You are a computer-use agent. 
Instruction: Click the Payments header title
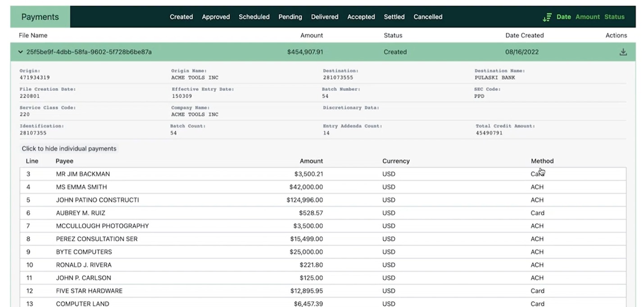[40, 17]
